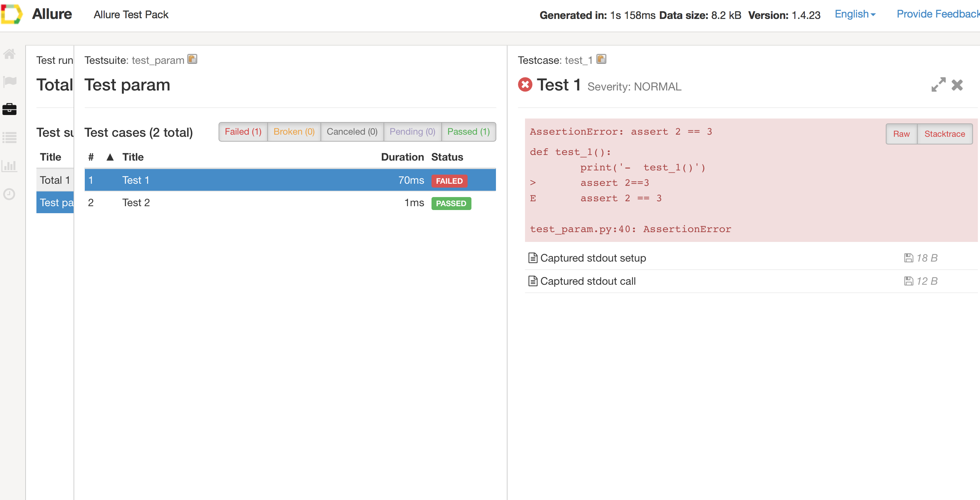Expand the Captured stdout call attachment

tap(587, 281)
